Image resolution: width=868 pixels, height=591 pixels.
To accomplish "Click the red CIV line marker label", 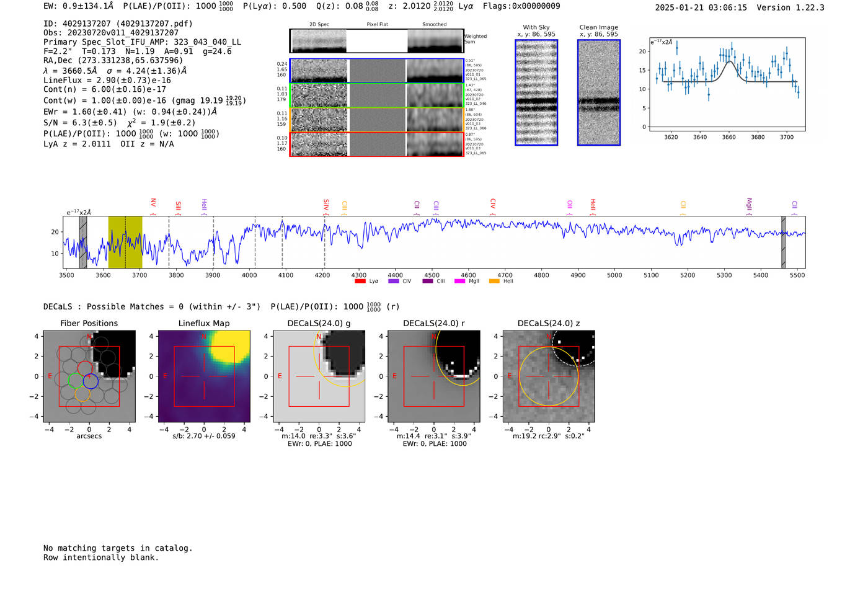I will (493, 203).
